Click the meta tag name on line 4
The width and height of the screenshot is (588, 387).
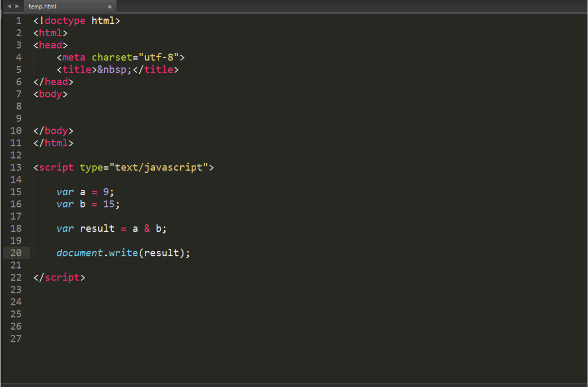point(74,57)
